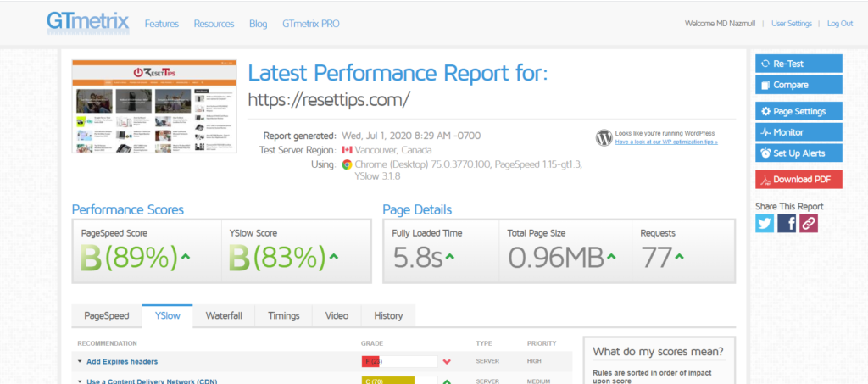This screenshot has width=868, height=384.
Task: Click the YSlow Score B (83%) value
Action: (x=277, y=258)
